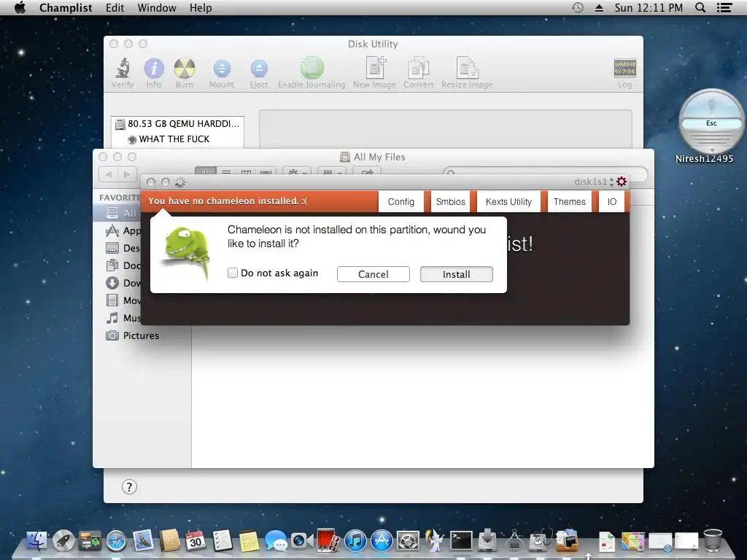Open Messages speech bubble in the Dock
Screen dimensions: 747x560
coord(275,542)
